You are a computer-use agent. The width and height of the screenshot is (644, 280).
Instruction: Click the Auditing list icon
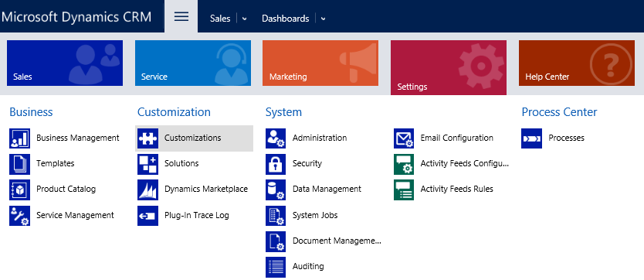pyautogui.click(x=276, y=267)
